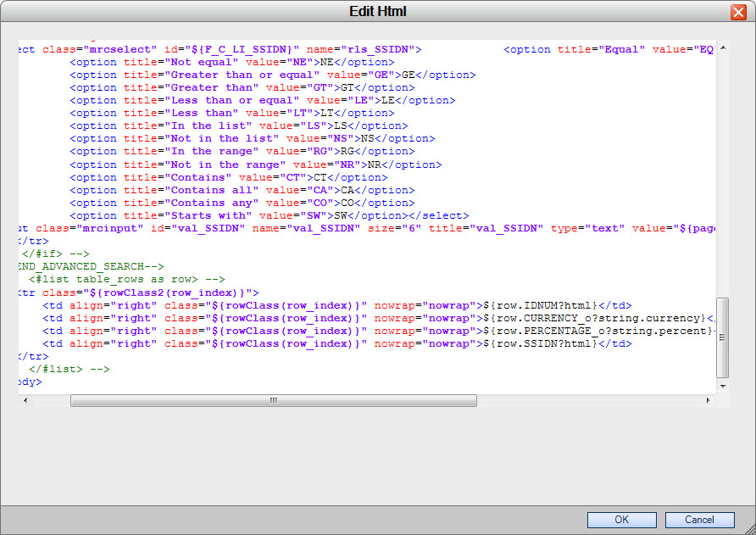Image resolution: width=756 pixels, height=535 pixels.
Task: Click the Edit Html title bar
Action: pyautogui.click(x=378, y=11)
